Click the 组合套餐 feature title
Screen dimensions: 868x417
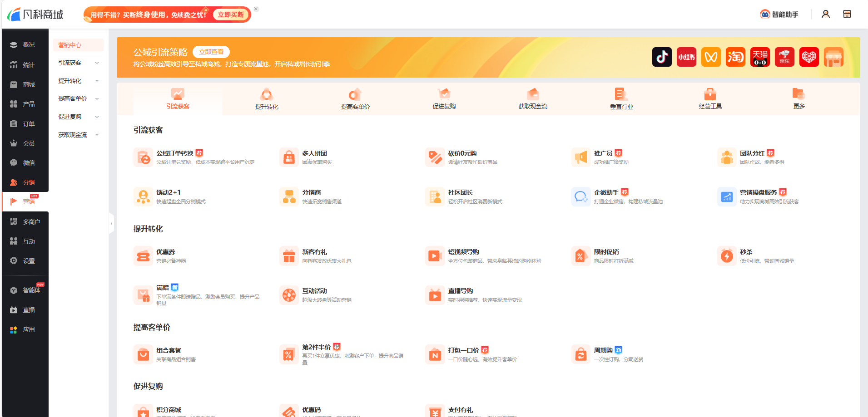pos(169,350)
